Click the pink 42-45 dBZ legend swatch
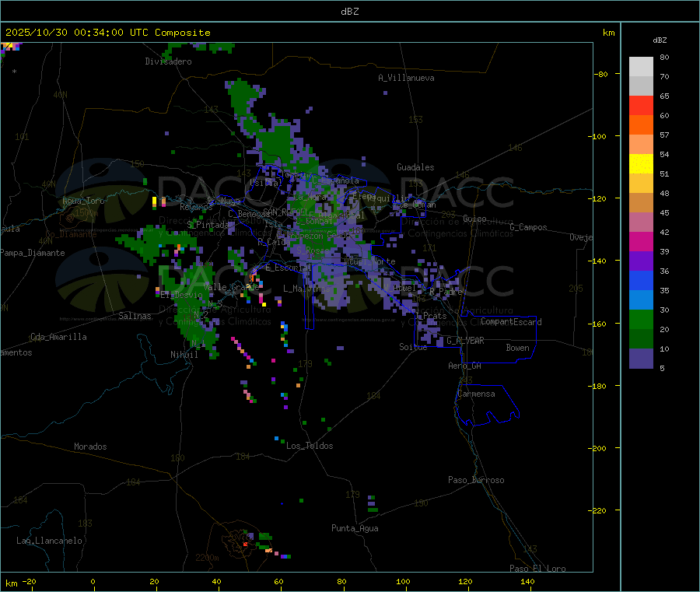 [x=641, y=222]
